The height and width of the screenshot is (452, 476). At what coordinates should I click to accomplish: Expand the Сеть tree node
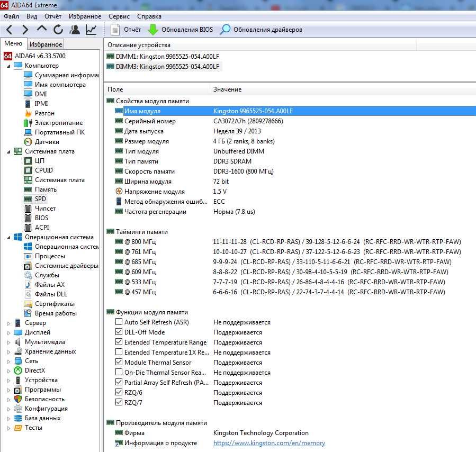coord(9,361)
